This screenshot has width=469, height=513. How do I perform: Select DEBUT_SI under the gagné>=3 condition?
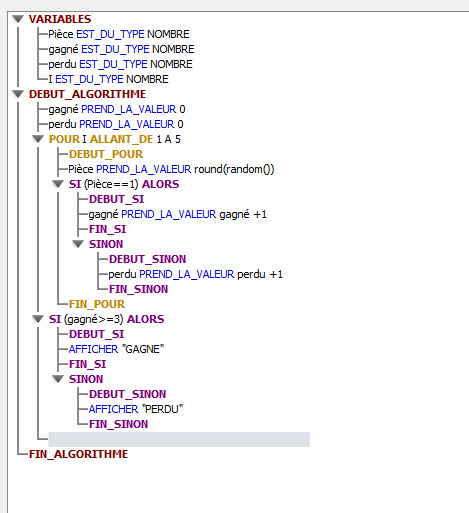pos(96,334)
